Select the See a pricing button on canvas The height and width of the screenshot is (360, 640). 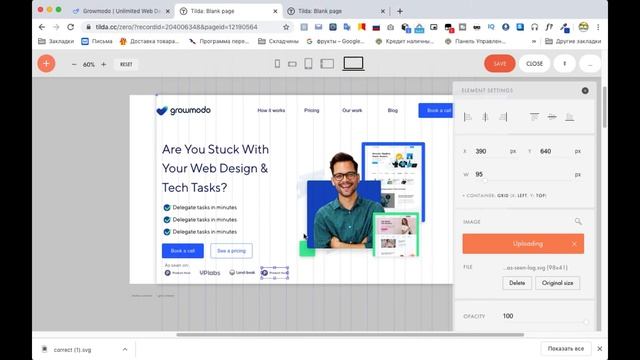231,251
